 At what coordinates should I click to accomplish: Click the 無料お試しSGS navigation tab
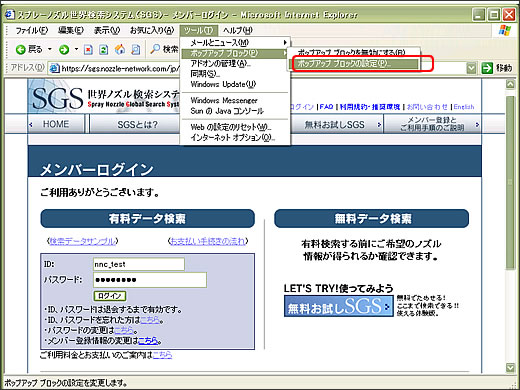337,124
